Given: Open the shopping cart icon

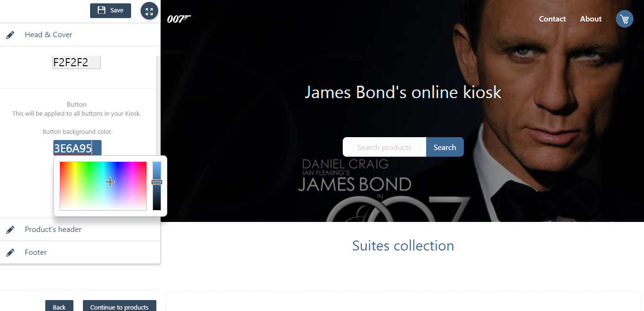Looking at the screenshot, I should click(624, 19).
